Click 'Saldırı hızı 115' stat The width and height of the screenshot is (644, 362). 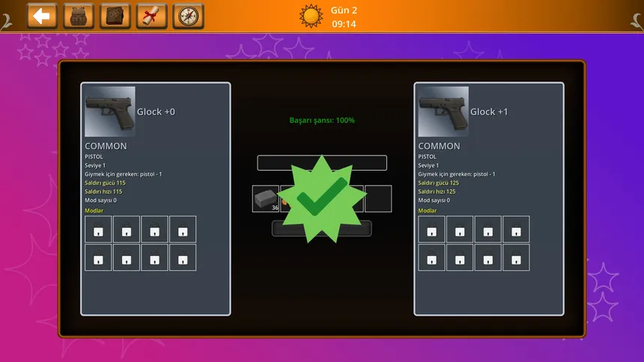[103, 191]
